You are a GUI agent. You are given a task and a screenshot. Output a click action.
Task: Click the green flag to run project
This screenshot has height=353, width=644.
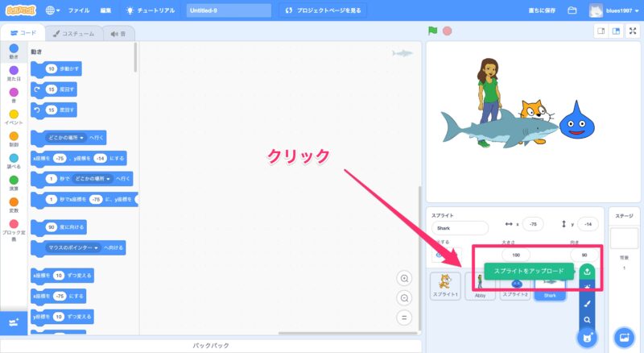[x=433, y=31]
